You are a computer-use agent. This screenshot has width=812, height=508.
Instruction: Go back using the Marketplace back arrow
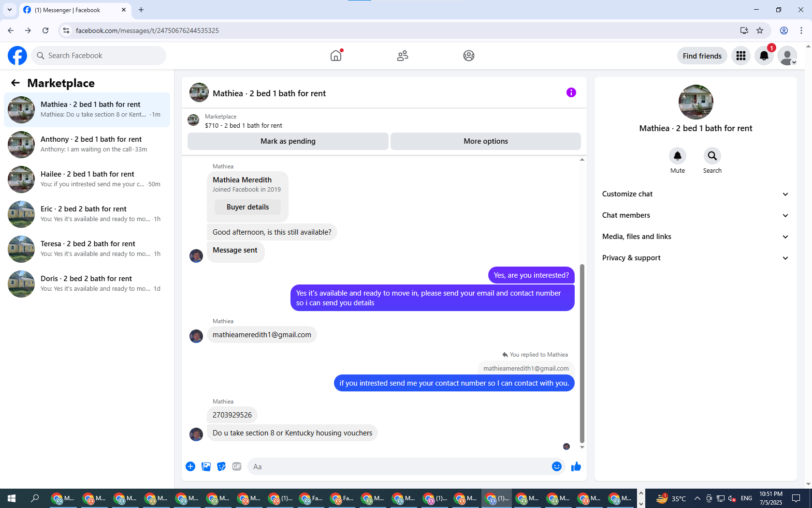(x=15, y=83)
